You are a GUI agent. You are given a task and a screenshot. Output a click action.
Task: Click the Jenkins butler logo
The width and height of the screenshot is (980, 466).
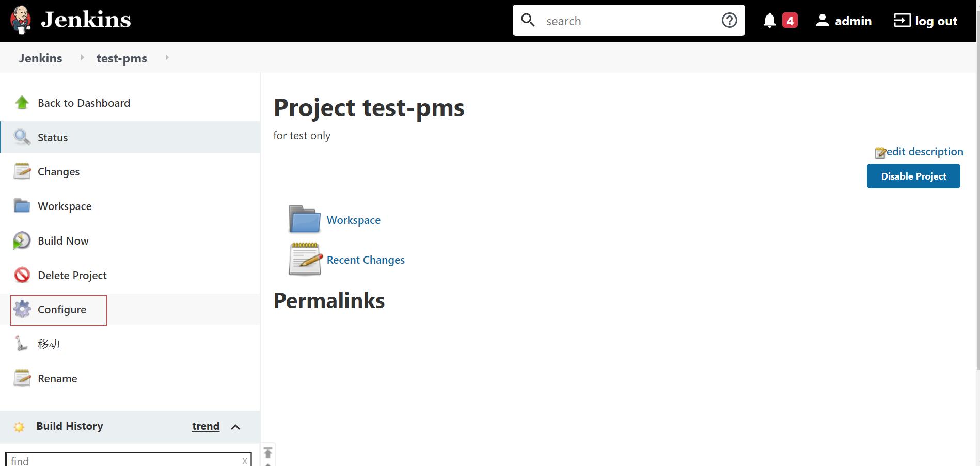[x=21, y=20]
